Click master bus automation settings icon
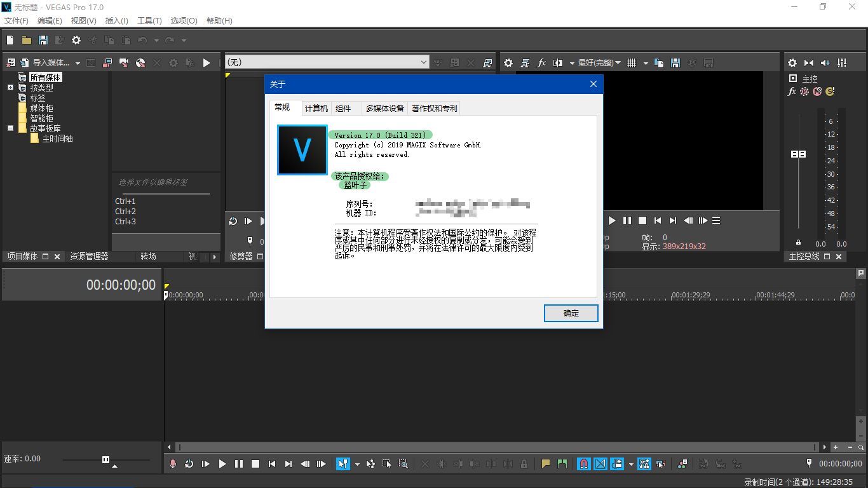This screenshot has height=488, width=868. click(x=804, y=91)
